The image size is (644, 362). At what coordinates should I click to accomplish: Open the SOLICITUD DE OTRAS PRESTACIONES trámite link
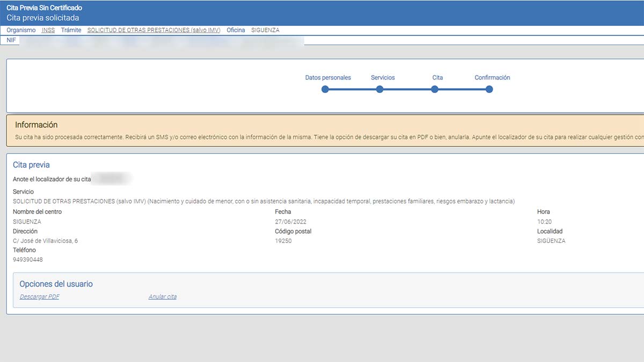153,31
